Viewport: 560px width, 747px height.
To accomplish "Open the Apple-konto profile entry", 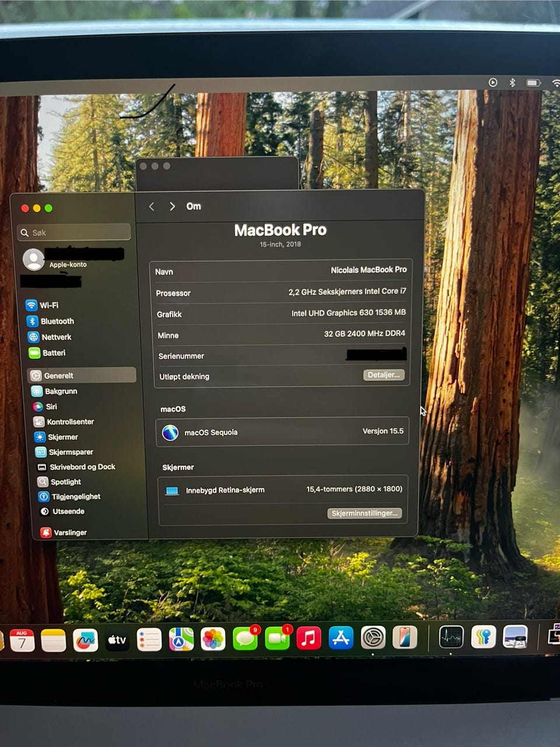I will pos(73,259).
